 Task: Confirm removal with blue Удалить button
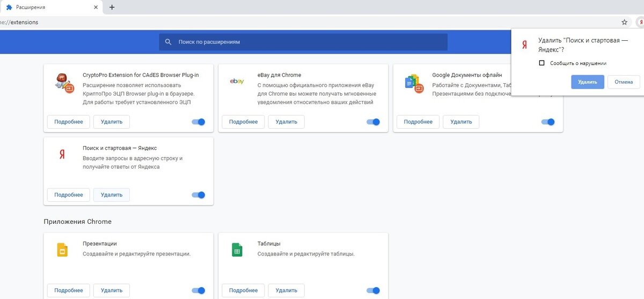click(588, 82)
